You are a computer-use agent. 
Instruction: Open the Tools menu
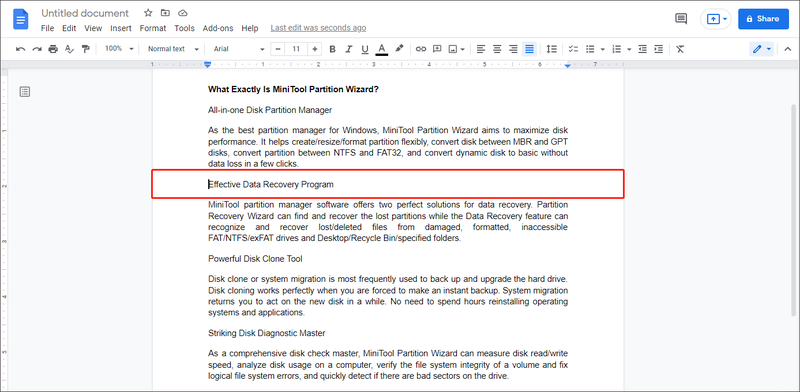[184, 29]
